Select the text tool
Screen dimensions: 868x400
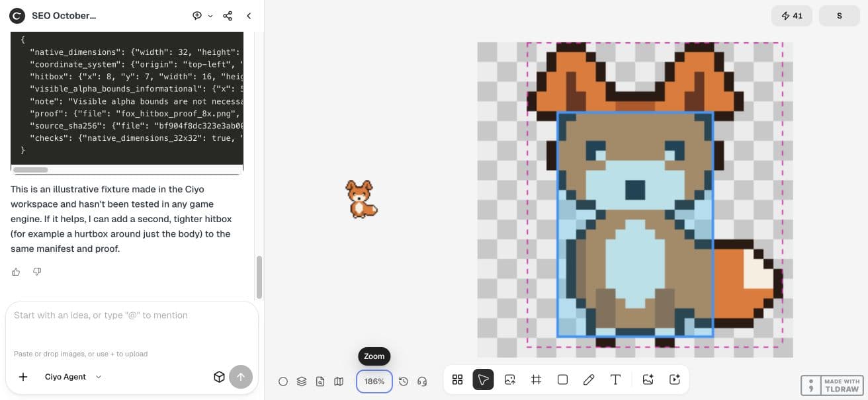615,380
